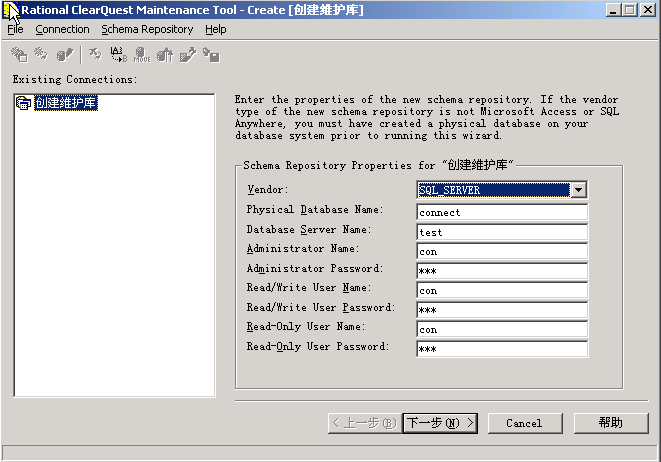The height and width of the screenshot is (462, 661).
Task: Click the Read-Only User Password field
Action: pos(502,349)
